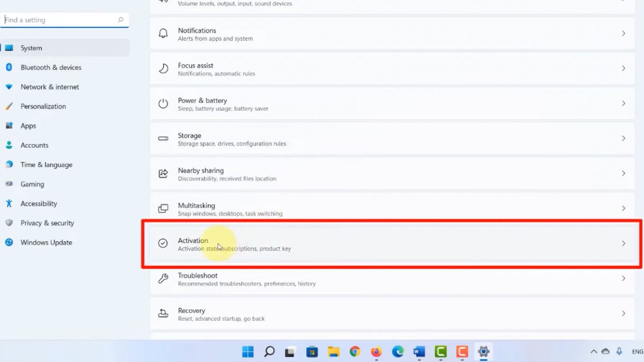This screenshot has height=362, width=644.
Task: Open Personalization settings label
Action: pyautogui.click(x=43, y=106)
